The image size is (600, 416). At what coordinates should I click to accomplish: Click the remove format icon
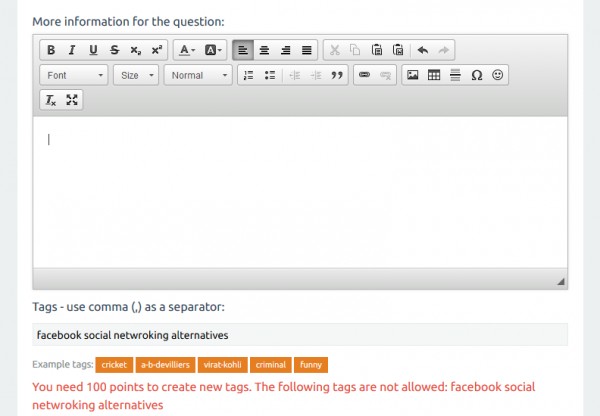click(x=51, y=100)
